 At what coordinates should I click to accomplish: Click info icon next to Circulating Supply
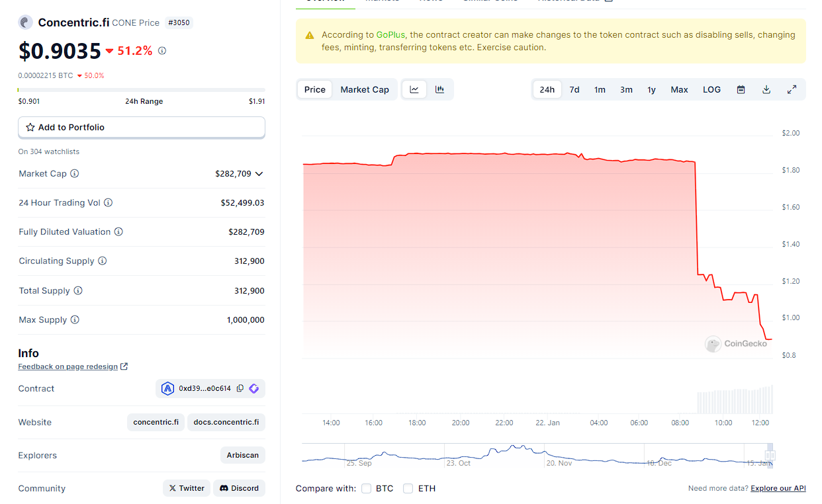103,261
